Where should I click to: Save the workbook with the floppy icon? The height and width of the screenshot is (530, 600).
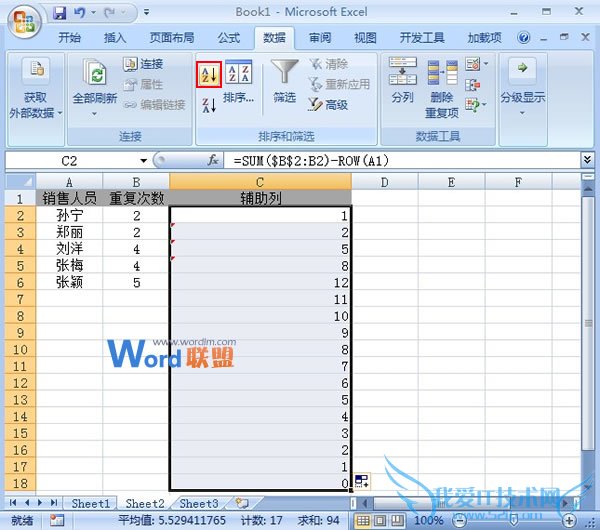[x=59, y=13]
